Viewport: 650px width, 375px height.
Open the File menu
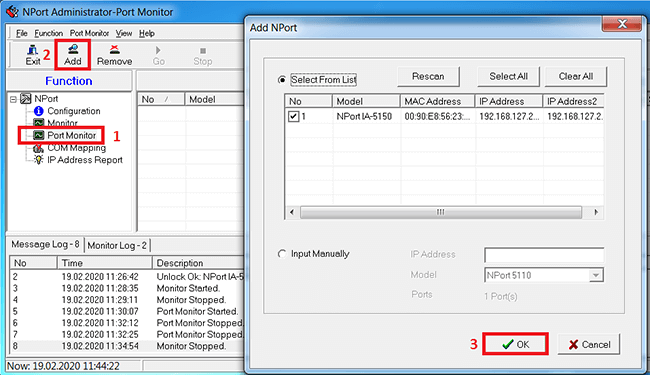click(22, 33)
